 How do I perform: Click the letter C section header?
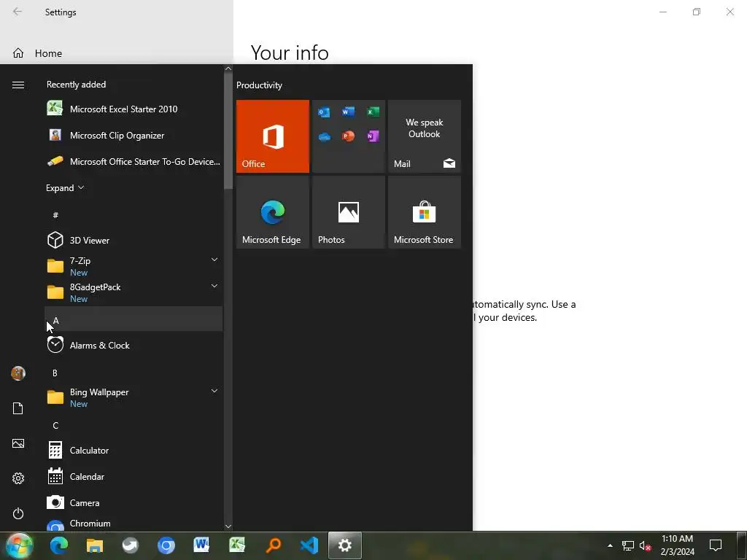133,425
